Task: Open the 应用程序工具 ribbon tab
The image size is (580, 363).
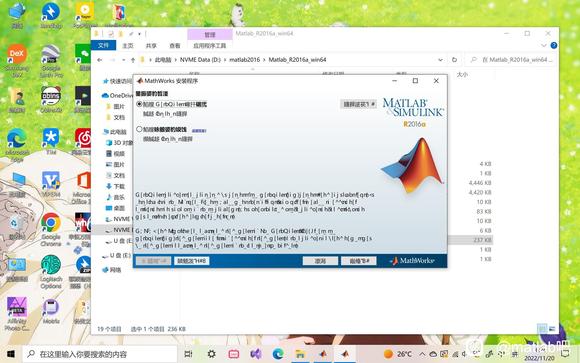Action: pos(209,46)
